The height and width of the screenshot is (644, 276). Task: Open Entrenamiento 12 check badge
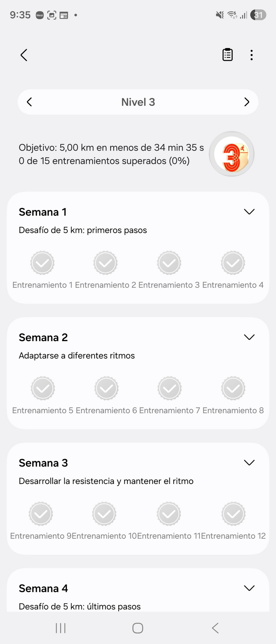pyautogui.click(x=233, y=514)
